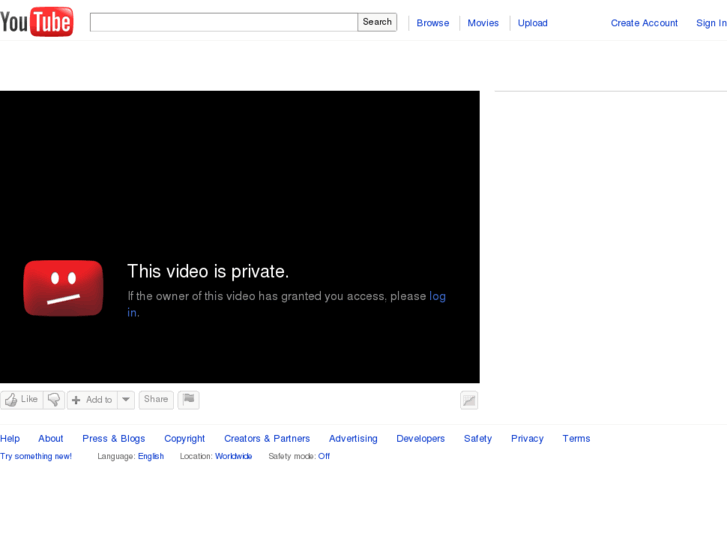Screen dimensions: 727x545
Task: Click the Add to button
Action: [x=92, y=400]
